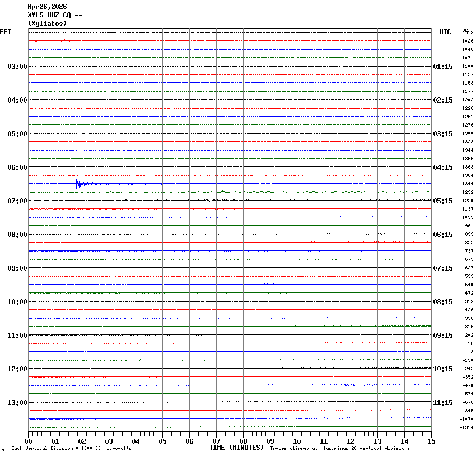Click the 08:15 UTC time label
Screen dimensions: 476x456
click(443, 302)
